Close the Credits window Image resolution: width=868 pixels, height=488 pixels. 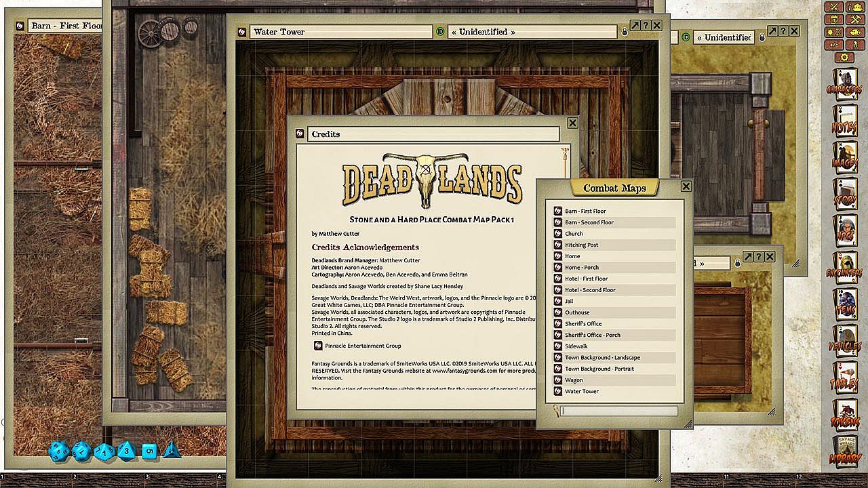coord(572,123)
